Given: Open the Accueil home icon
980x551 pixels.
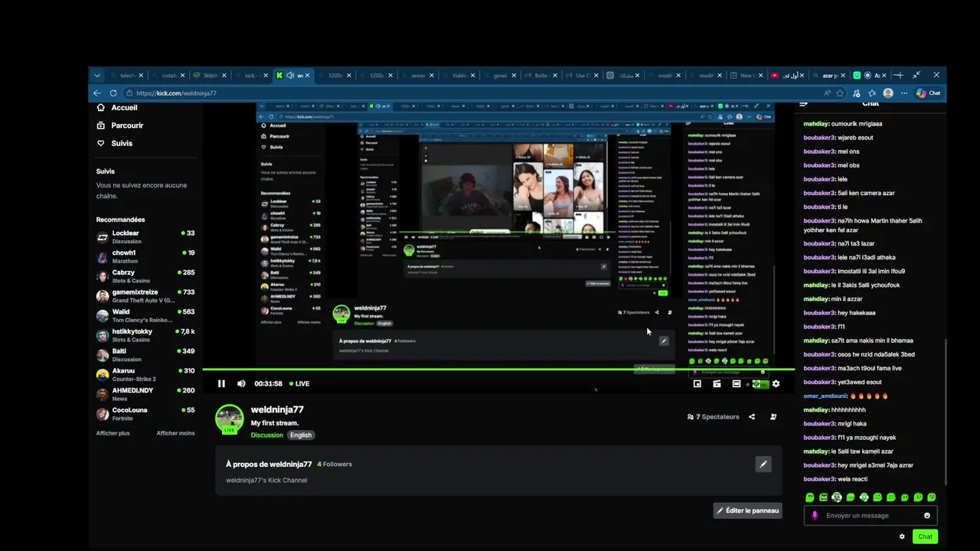Looking at the screenshot, I should click(100, 108).
